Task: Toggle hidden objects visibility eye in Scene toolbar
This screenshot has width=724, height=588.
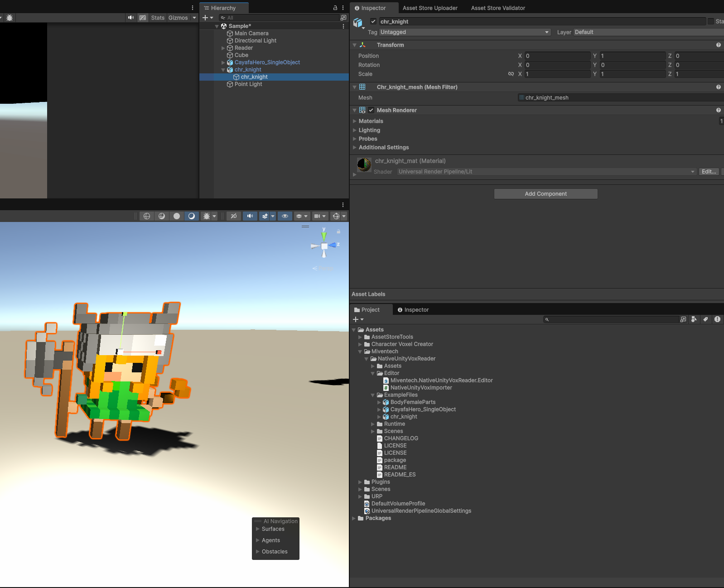Action: point(285,216)
